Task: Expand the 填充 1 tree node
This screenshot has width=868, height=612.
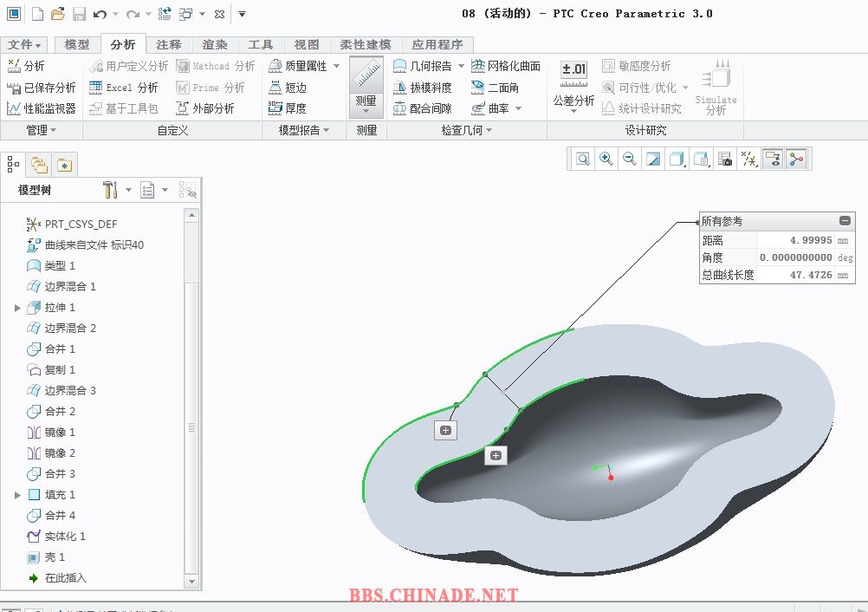Action: 17,495
